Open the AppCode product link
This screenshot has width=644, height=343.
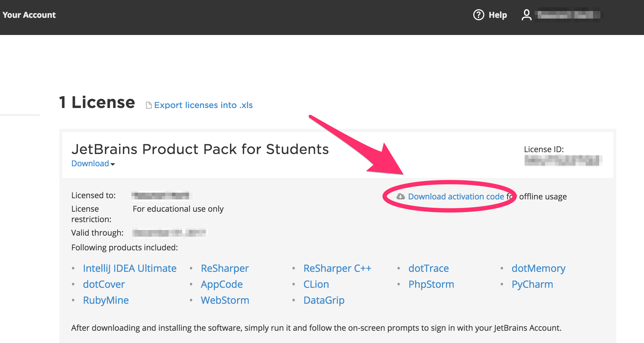[222, 284]
